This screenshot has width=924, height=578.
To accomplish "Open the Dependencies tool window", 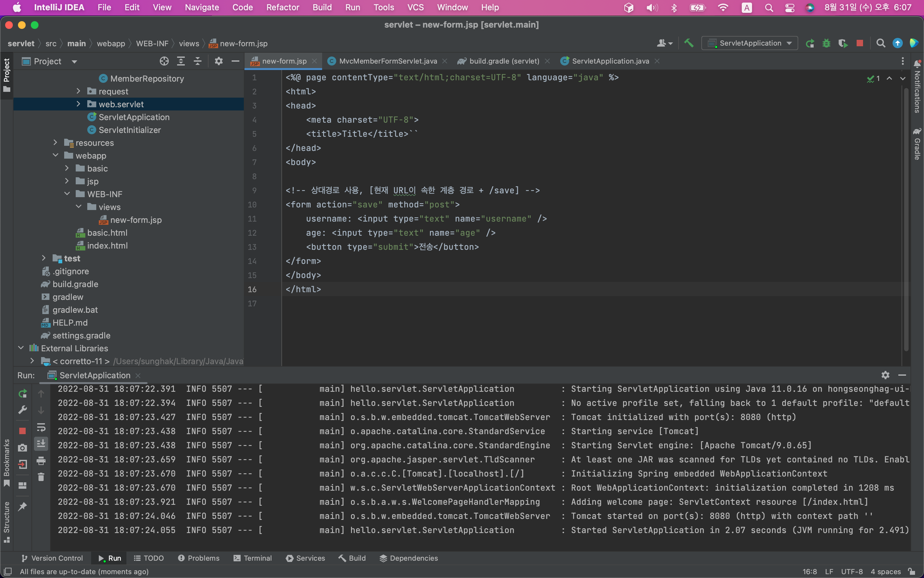I will pos(408,558).
